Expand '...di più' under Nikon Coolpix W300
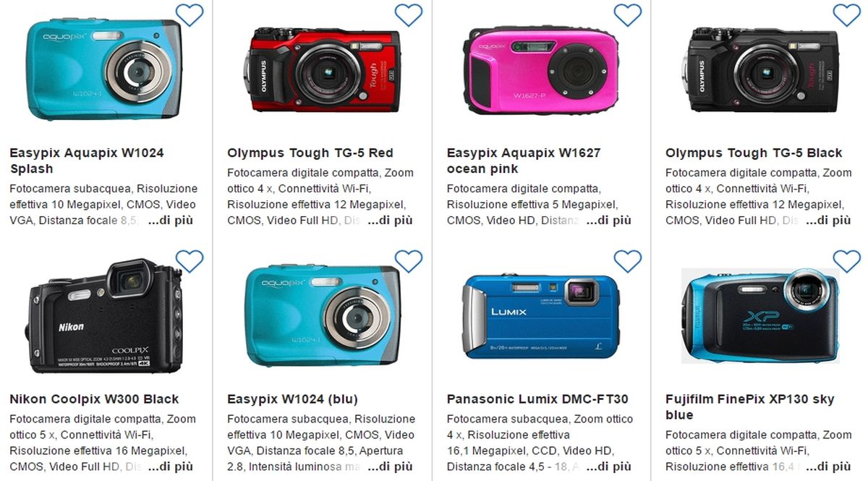 point(171,467)
